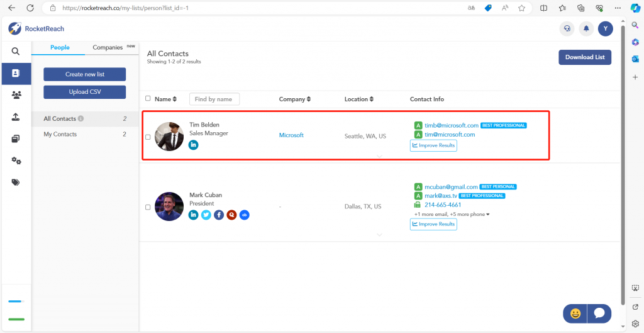Click the RocketReach logo

pyautogui.click(x=36, y=29)
